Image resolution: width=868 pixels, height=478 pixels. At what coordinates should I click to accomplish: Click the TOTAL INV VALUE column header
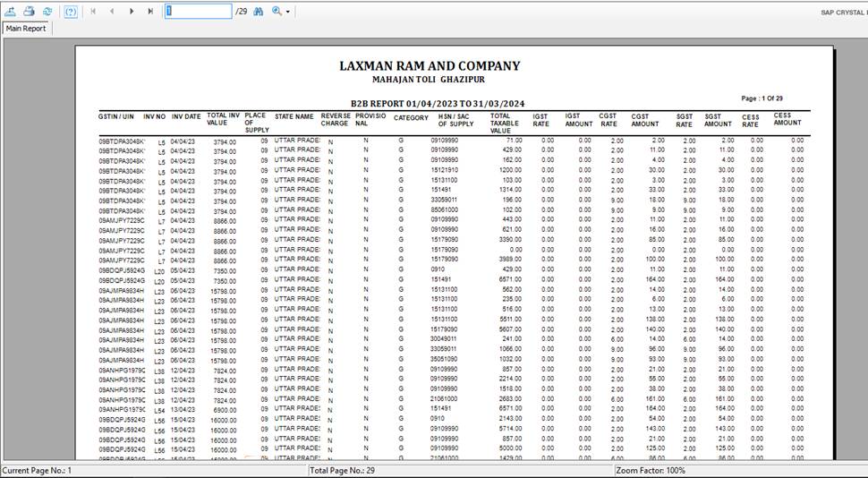click(x=223, y=118)
